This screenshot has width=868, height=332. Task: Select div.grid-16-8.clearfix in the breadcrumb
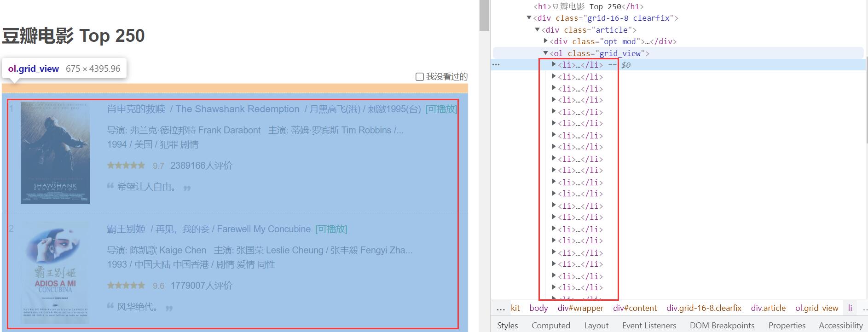pos(704,308)
